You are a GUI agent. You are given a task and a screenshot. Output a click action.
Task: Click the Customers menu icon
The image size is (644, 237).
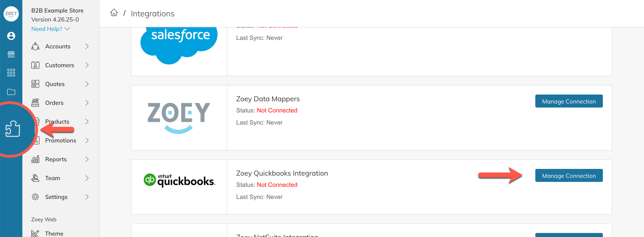tap(35, 65)
